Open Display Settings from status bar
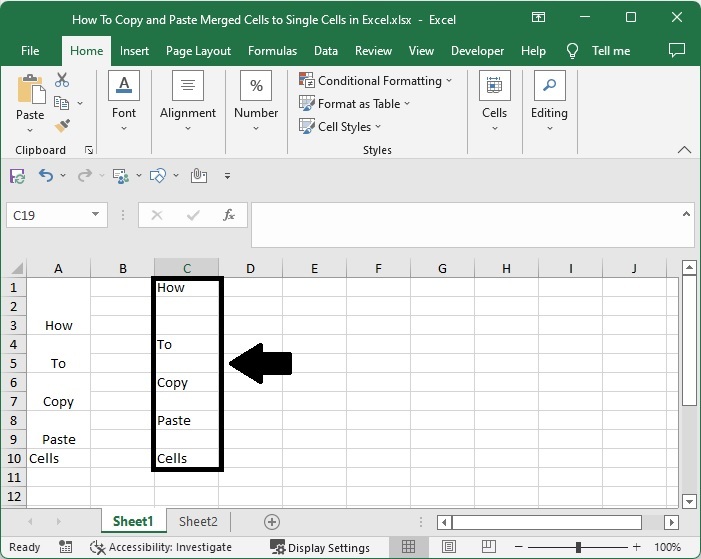Image resolution: width=701 pixels, height=559 pixels. coord(320,547)
